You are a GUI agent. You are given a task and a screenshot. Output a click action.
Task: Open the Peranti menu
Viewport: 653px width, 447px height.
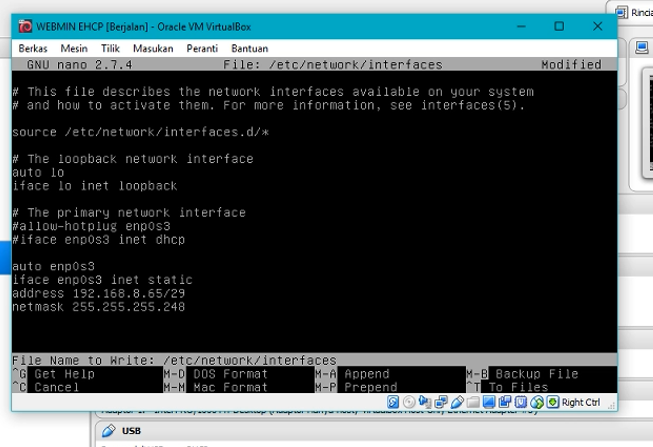tap(202, 48)
